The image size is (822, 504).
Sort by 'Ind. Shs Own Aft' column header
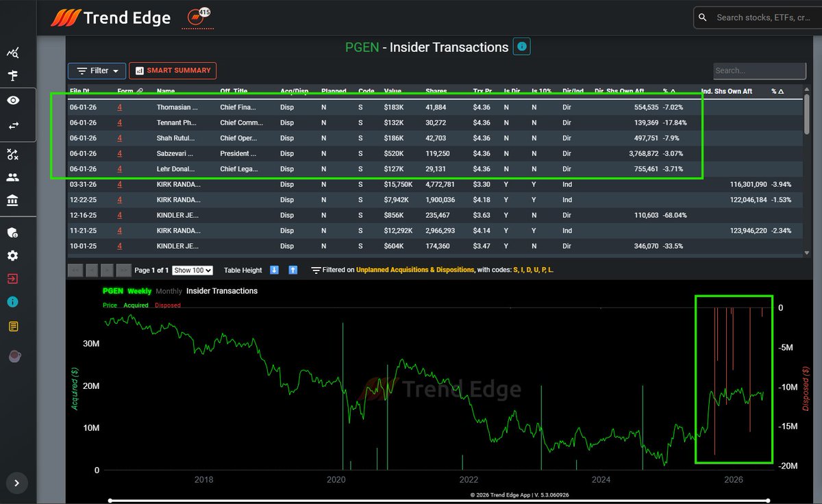click(727, 91)
